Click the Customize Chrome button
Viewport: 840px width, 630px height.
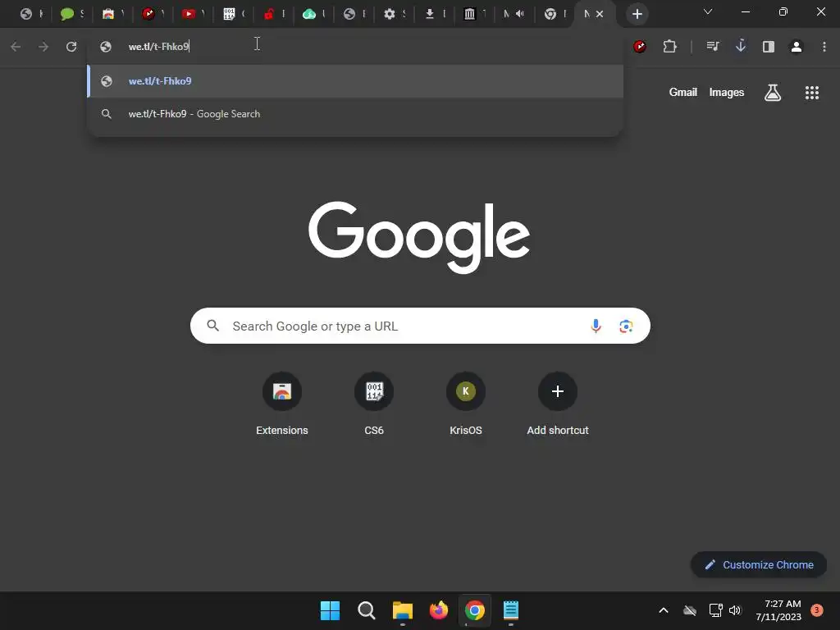(759, 564)
